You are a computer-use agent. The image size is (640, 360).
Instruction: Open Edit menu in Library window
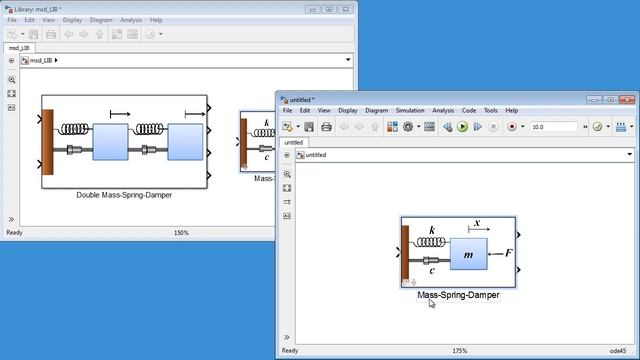coord(29,20)
